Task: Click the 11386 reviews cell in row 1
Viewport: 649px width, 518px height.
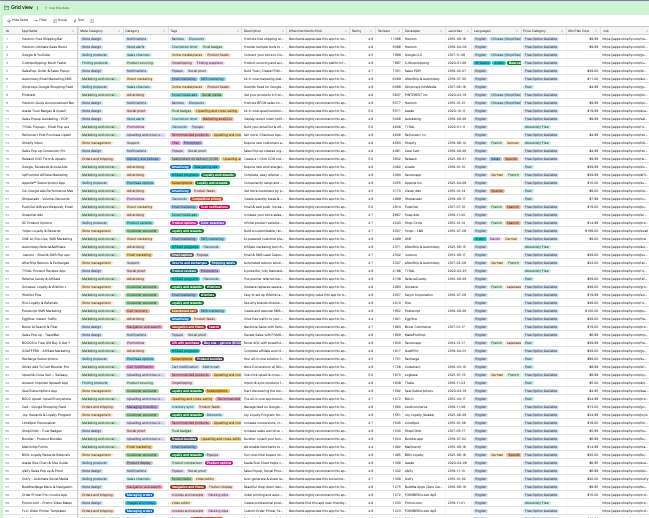Action: [389, 39]
